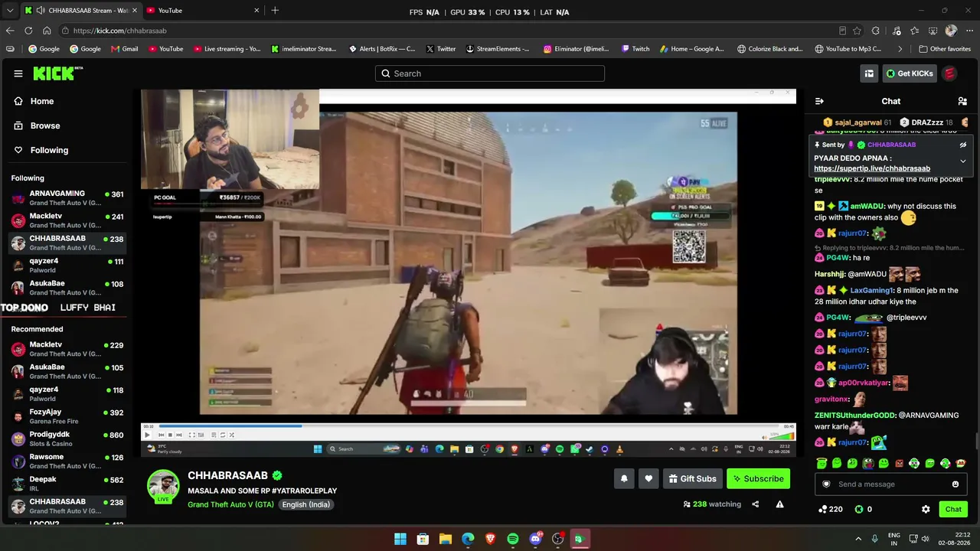Open the StreamElements bookmark
Image resolution: width=980 pixels, height=551 pixels.
pos(497,49)
